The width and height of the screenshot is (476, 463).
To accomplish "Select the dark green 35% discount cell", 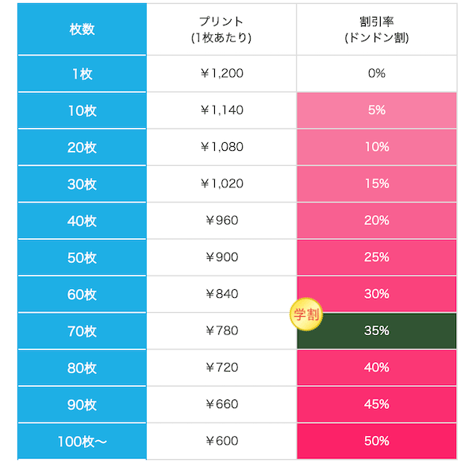I will [x=378, y=330].
